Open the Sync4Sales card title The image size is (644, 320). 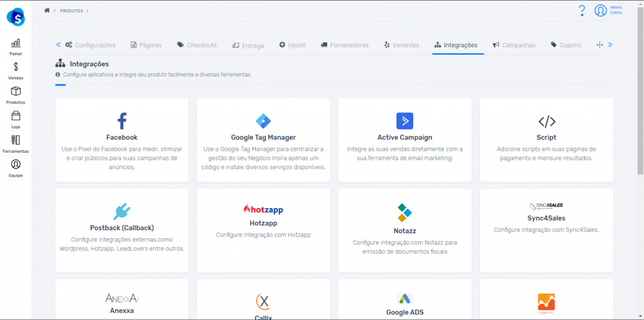coord(547,218)
